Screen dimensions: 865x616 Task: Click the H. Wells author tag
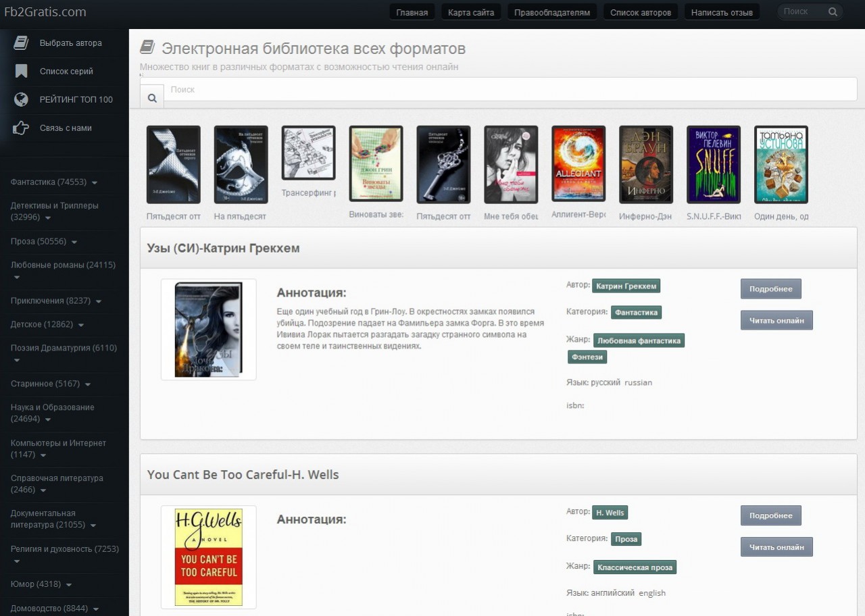[x=610, y=513]
